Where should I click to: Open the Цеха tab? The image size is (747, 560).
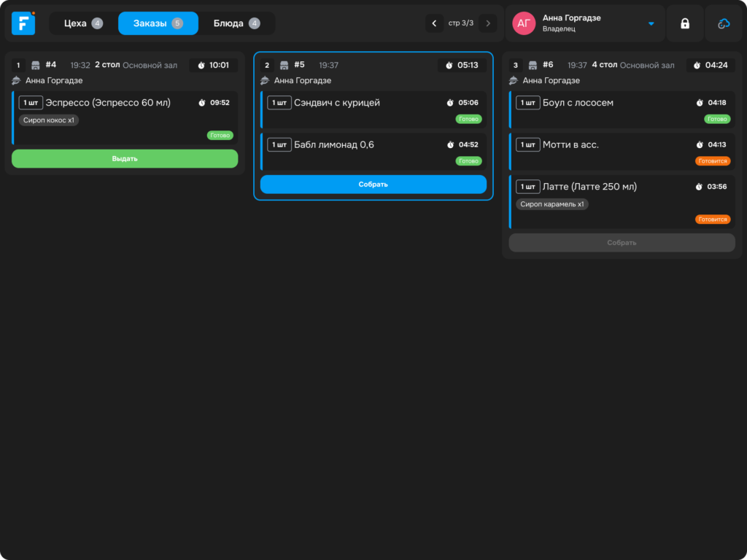(83, 23)
